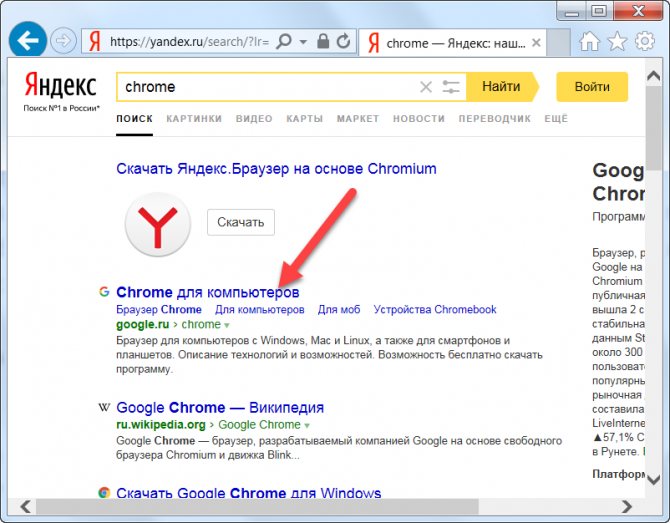The image size is (670, 523).
Task: Open browser Tools gear icon
Action: click(645, 41)
